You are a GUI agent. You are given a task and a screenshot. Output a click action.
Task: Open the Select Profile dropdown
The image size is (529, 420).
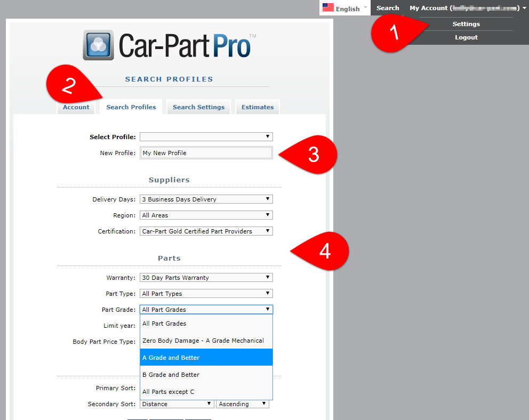[x=206, y=136]
